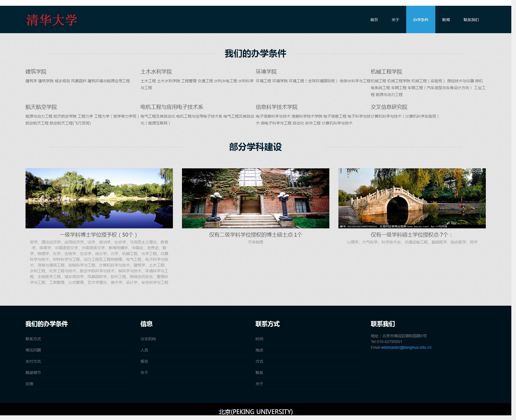Image resolution: width=516 pixels, height=420 pixels.
Task: Click 联系我们 in the top navigation
Action: point(471,20)
